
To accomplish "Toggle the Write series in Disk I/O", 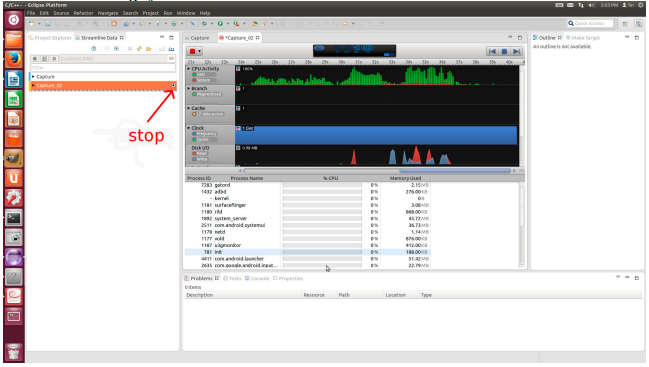I will tap(200, 159).
